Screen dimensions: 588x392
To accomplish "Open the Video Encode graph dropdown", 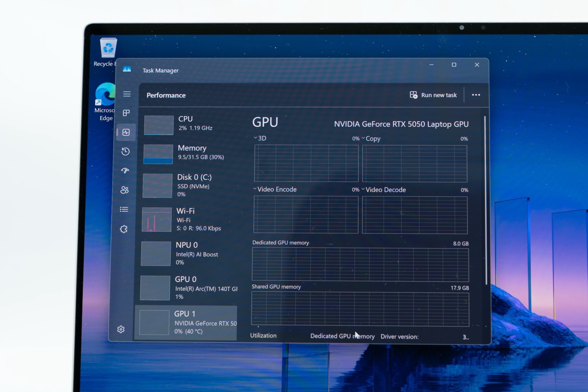I will 275,189.
